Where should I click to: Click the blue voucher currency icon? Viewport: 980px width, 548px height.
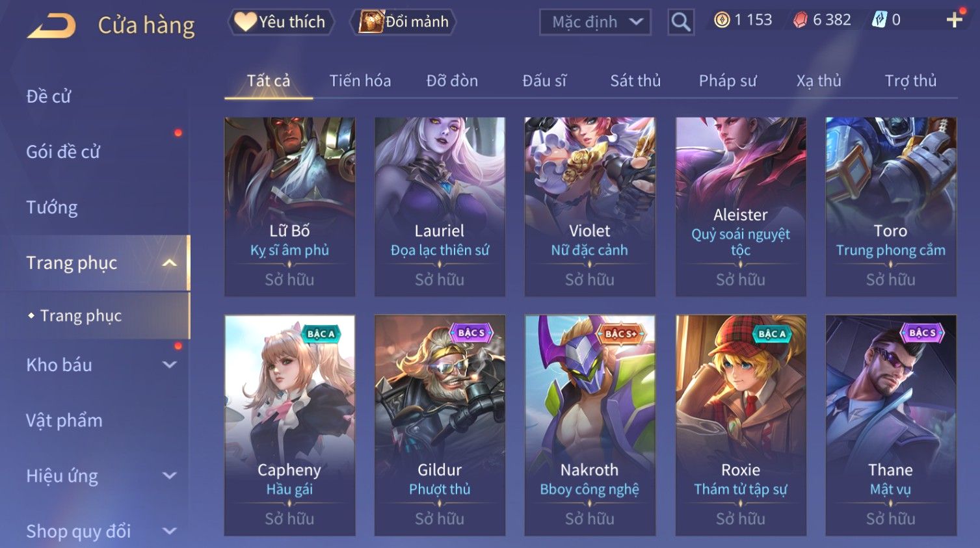click(x=879, y=20)
